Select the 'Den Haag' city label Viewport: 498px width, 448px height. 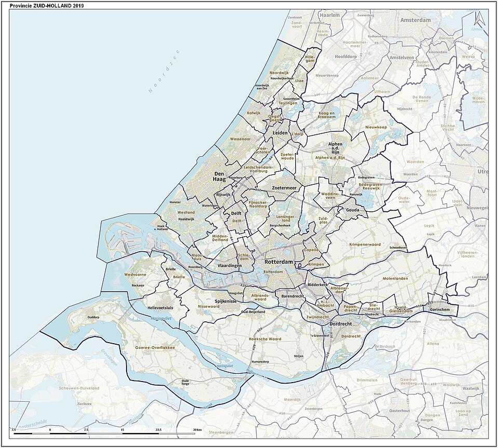[219, 177]
